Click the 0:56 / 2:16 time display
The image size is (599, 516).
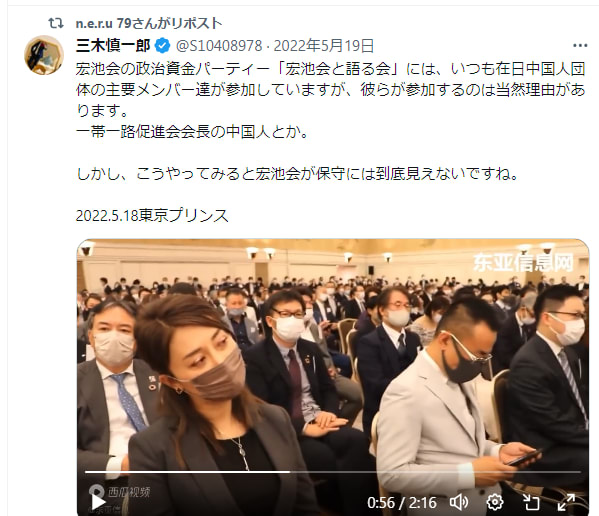pyautogui.click(x=402, y=503)
